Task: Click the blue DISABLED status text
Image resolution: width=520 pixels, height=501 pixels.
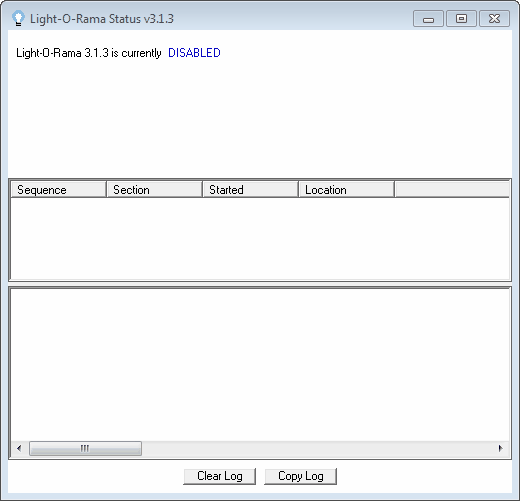Action: point(194,53)
